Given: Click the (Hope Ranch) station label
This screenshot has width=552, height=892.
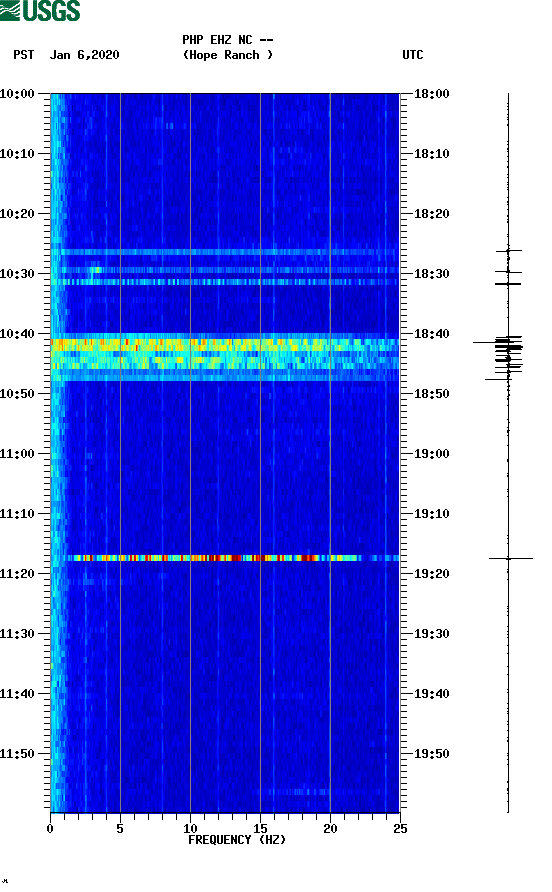Looking at the screenshot, I should (228, 55).
